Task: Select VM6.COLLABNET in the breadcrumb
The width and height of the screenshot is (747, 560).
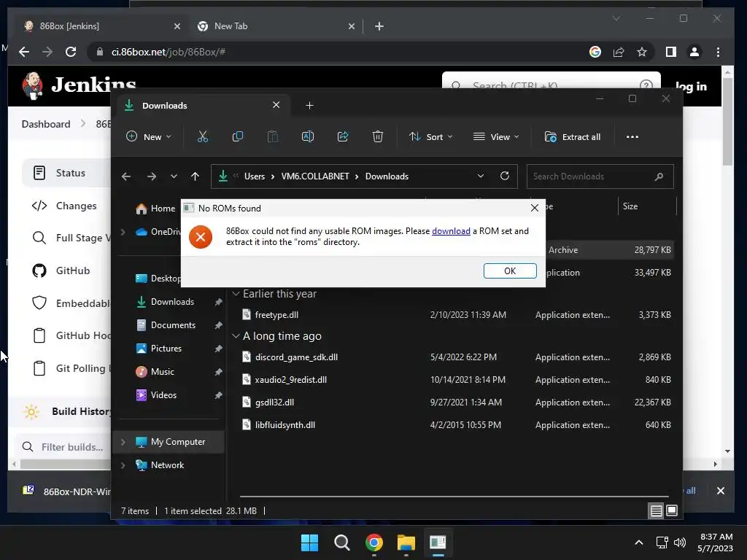Action: coord(315,176)
